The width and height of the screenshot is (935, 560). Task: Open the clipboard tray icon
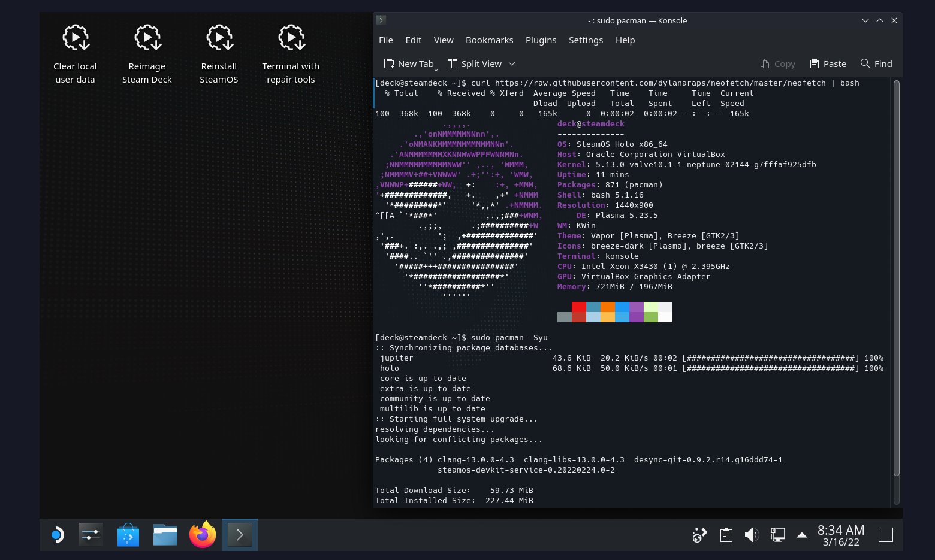[x=726, y=535]
